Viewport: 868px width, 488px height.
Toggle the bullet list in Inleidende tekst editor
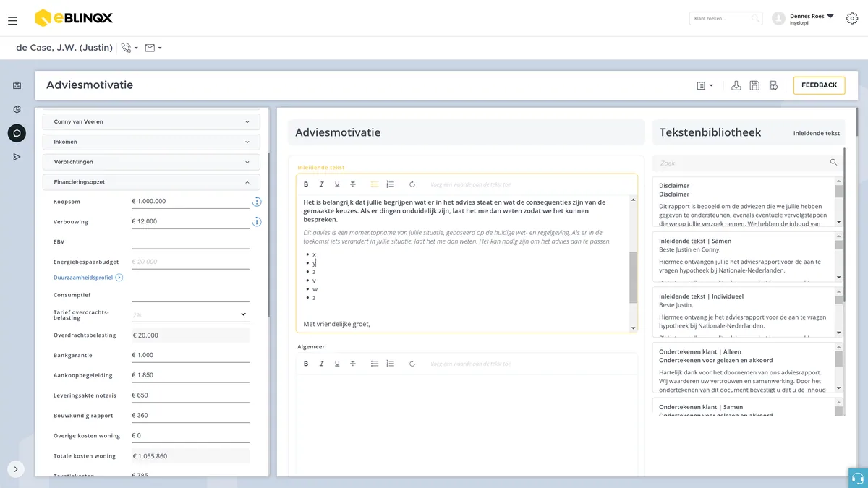375,184
